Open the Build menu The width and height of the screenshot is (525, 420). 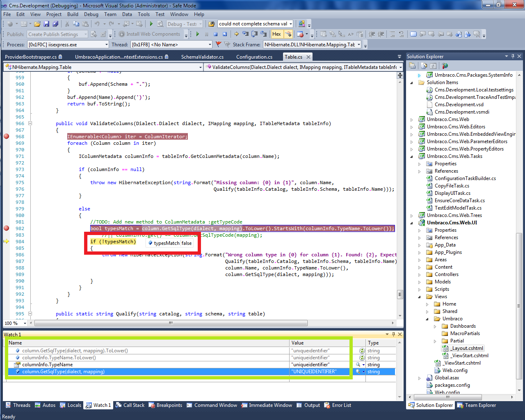(x=73, y=14)
